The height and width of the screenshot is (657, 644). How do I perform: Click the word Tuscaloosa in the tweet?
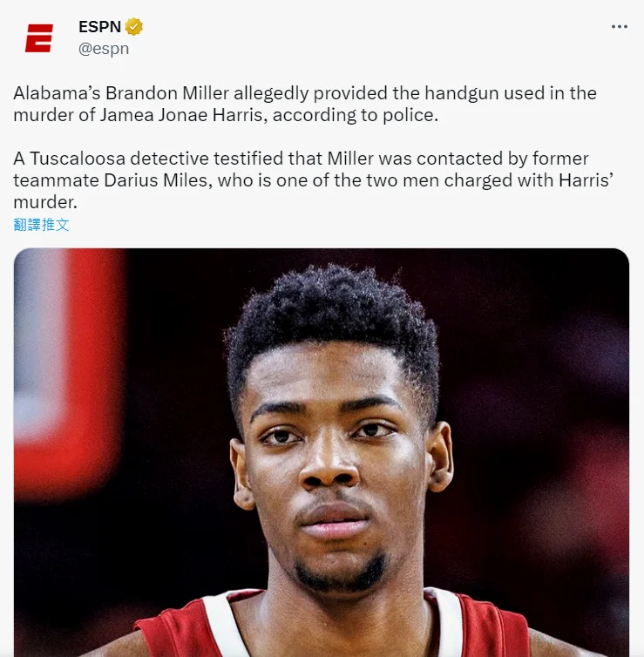coord(78,159)
